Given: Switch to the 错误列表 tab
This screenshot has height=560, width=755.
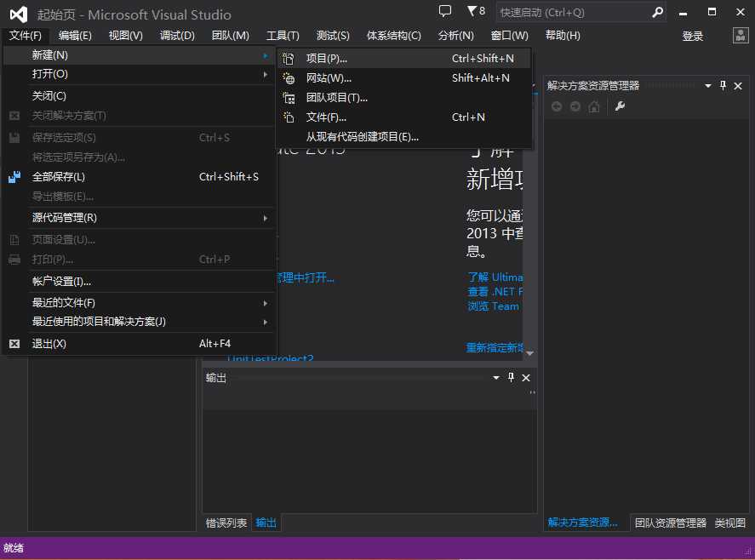Looking at the screenshot, I should 226,523.
